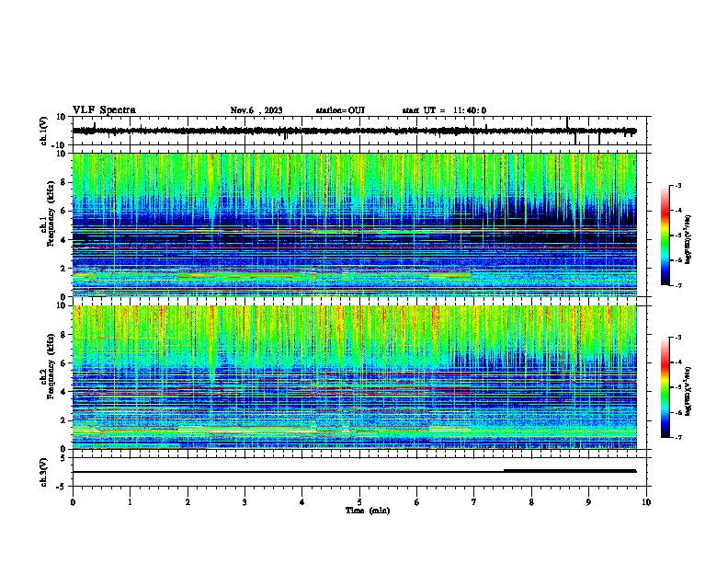This screenshot has width=728, height=563.
Task: Click the "VLF Spectra" plot title
Action: tap(104, 110)
